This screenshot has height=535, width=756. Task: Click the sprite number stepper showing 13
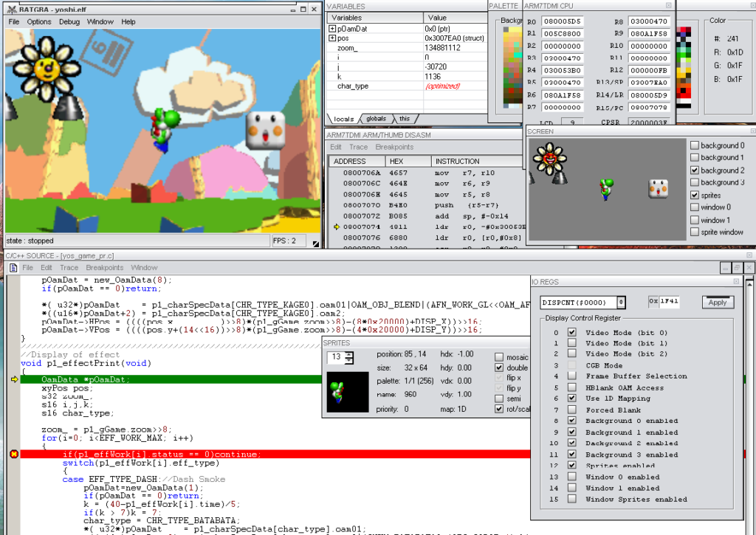coord(350,358)
